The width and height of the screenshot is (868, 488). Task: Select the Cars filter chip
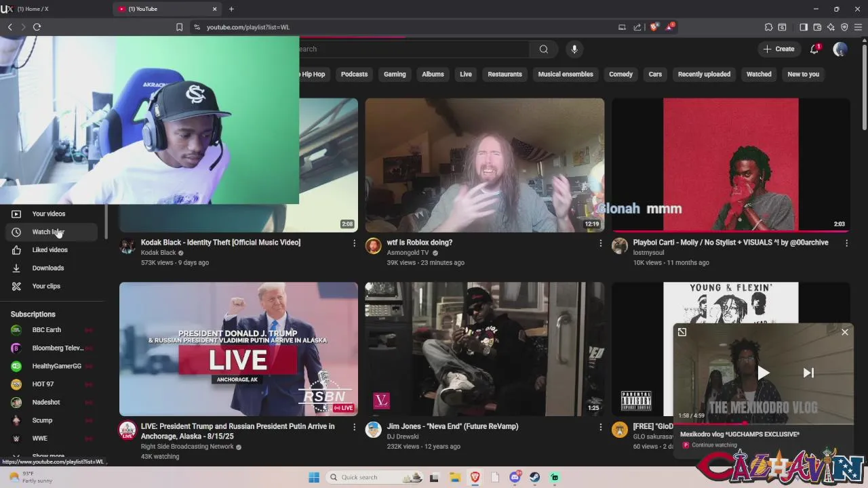[x=655, y=75]
